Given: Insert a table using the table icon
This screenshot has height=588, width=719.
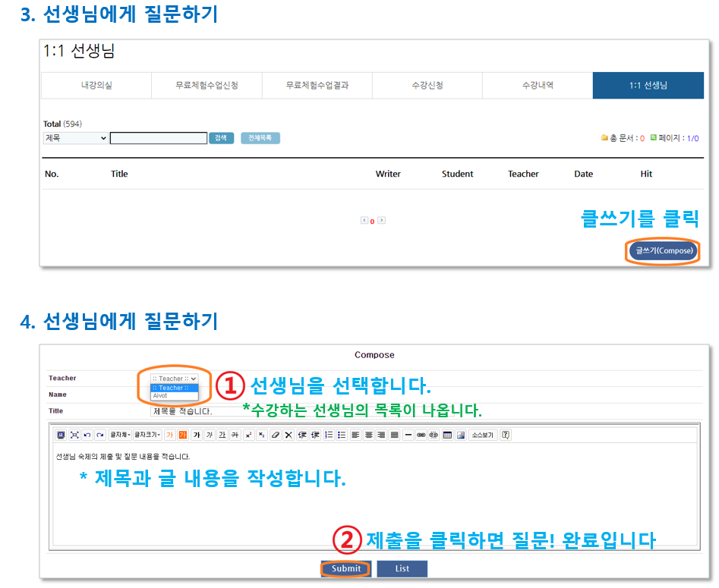Looking at the screenshot, I should [447, 435].
